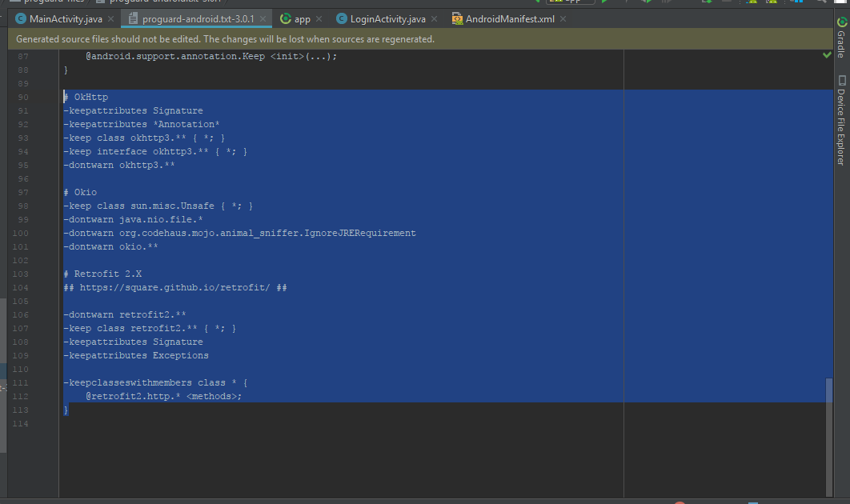This screenshot has width=850, height=504.
Task: Click the closing brace on line 113
Action: click(x=66, y=410)
